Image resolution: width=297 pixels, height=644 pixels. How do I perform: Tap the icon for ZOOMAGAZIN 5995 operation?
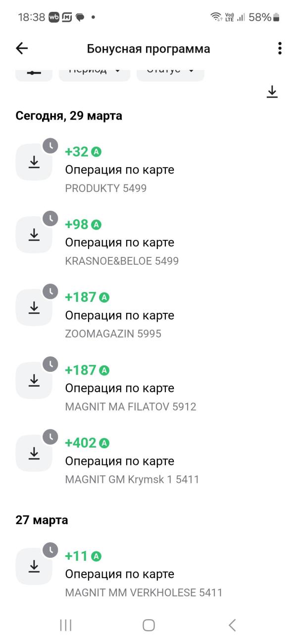tap(34, 308)
